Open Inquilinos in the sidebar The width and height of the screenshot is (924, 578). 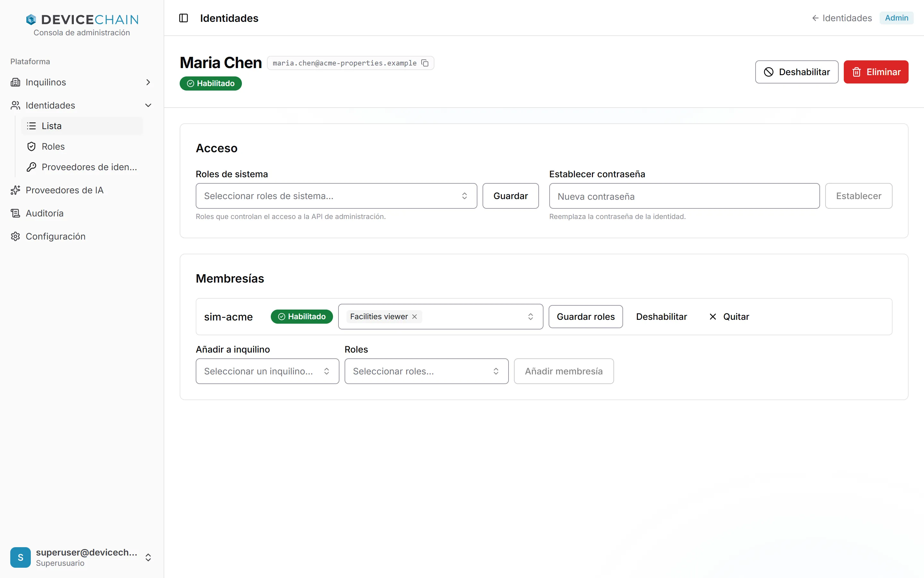(82, 82)
